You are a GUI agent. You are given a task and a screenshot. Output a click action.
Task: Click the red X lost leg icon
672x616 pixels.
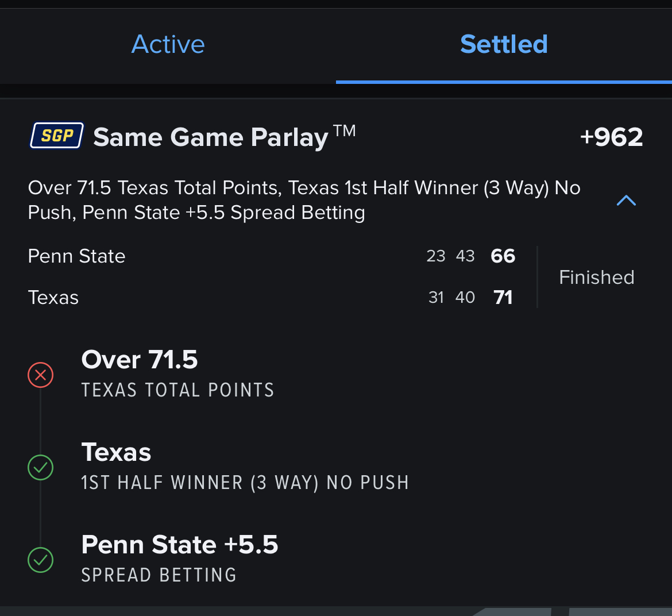pos(41,375)
